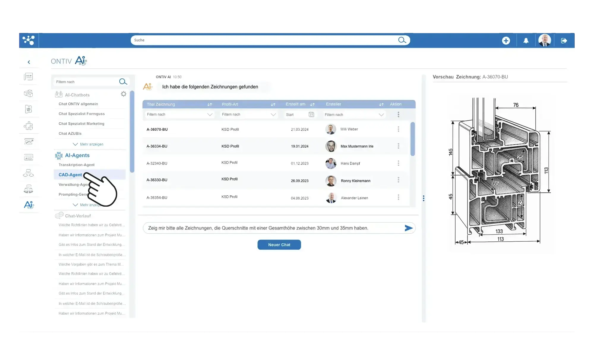Screen dimensions: 594x364
Task: Sort table by Titel Zeichnung
Action: point(210,104)
